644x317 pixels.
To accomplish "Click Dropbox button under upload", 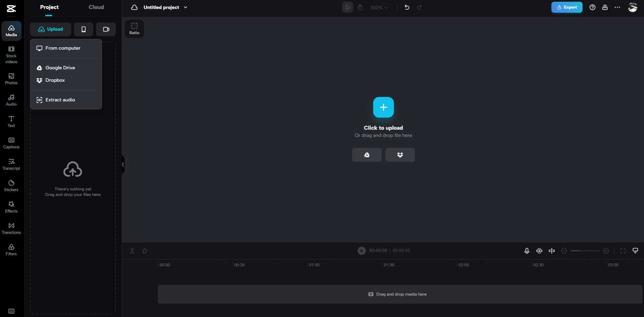I will pyautogui.click(x=400, y=155).
